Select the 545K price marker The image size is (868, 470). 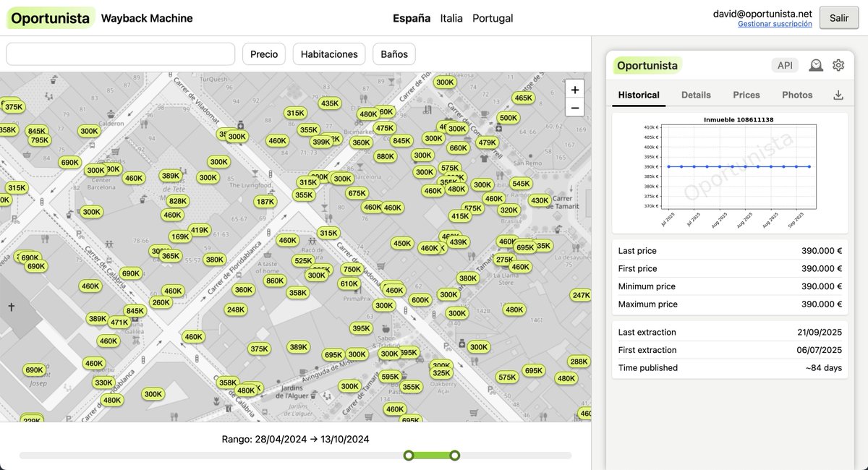(x=521, y=184)
